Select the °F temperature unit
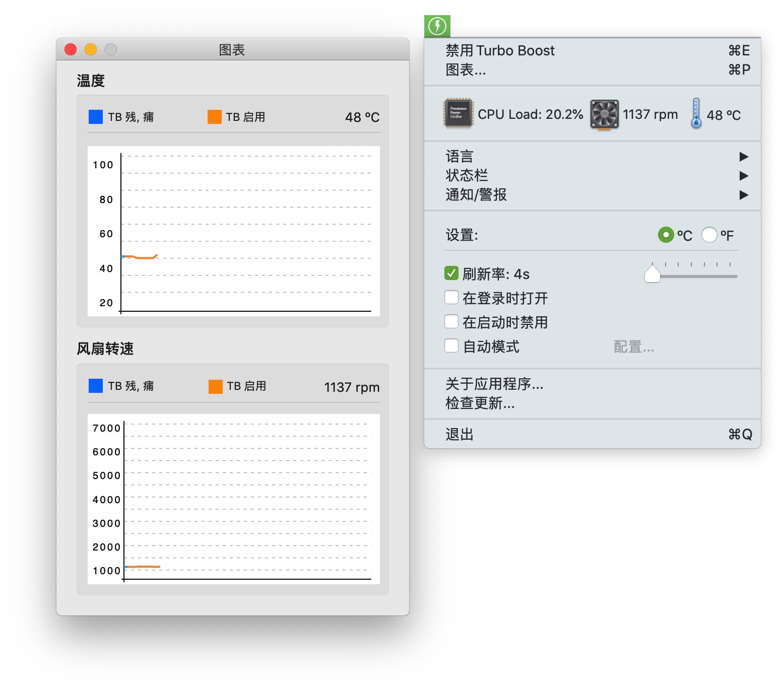This screenshot has width=784, height=690. pos(709,235)
